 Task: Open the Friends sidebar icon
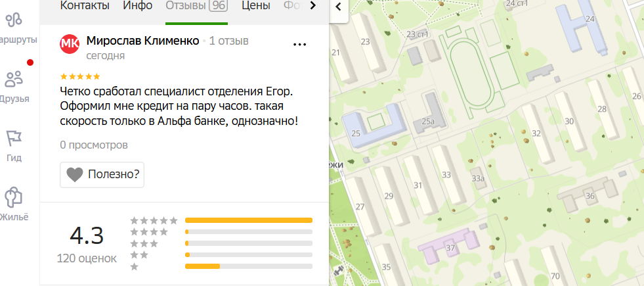coord(14,80)
